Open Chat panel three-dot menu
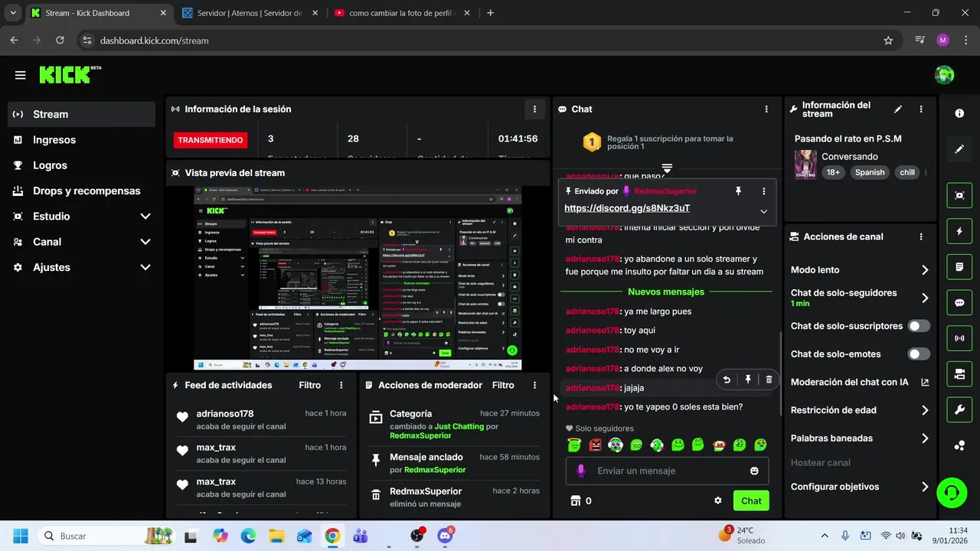The image size is (980, 551). pos(766,109)
